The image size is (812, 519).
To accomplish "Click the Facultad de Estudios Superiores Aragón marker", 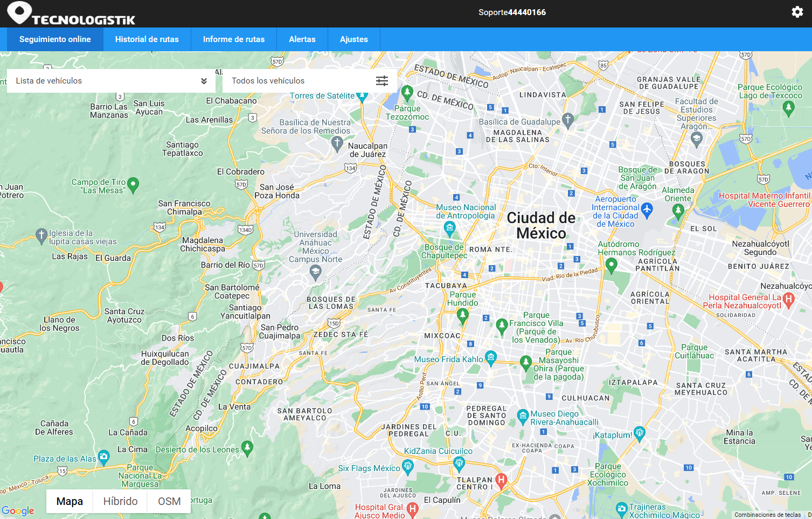I will [x=697, y=140].
